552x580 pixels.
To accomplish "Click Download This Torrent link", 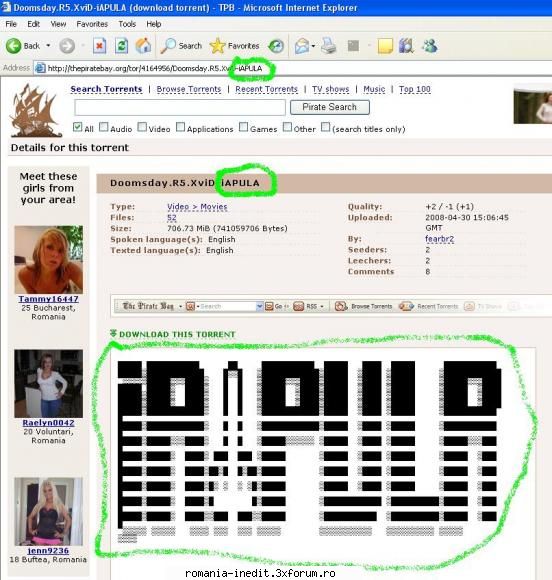I will click(177, 334).
